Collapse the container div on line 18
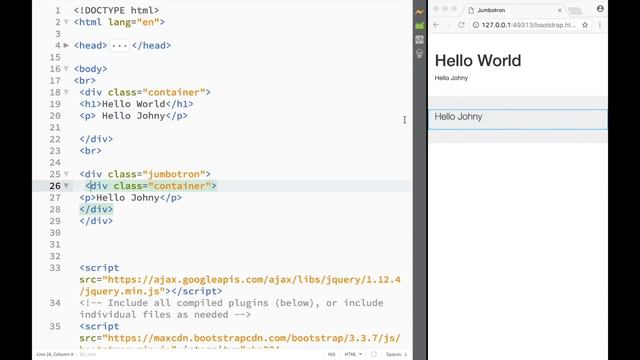640x360 pixels. point(66,92)
